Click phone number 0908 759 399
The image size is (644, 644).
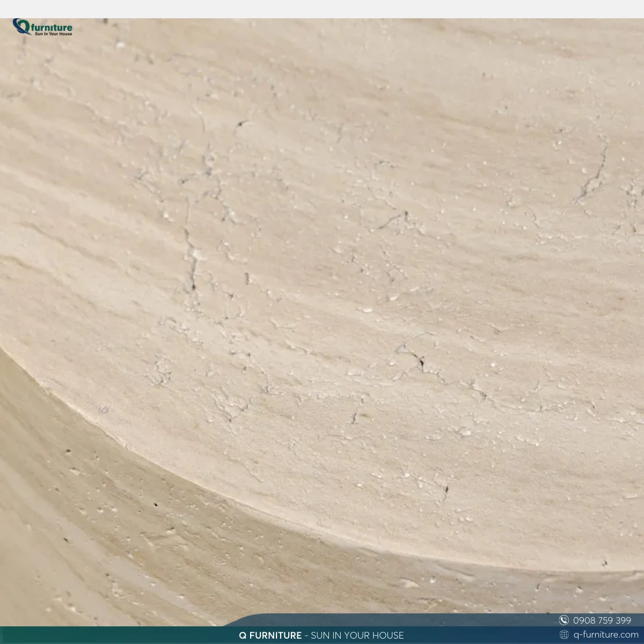pyautogui.click(x=602, y=620)
